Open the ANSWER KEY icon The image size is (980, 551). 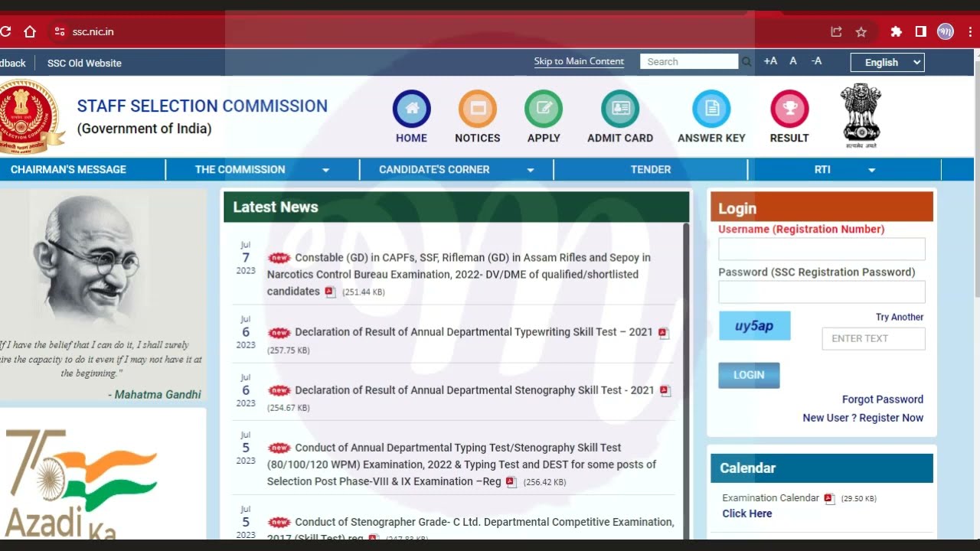[x=711, y=109]
